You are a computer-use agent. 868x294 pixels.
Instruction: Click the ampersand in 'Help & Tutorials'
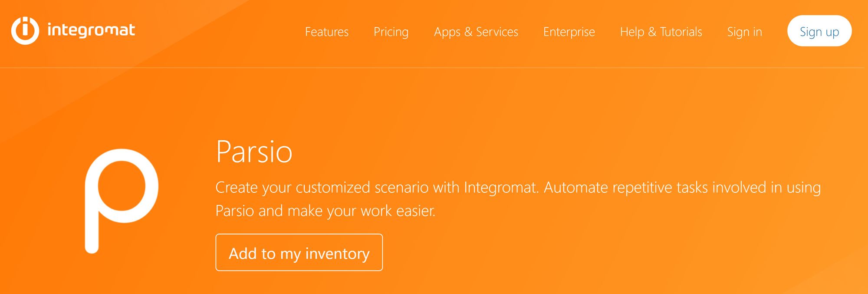tap(652, 32)
